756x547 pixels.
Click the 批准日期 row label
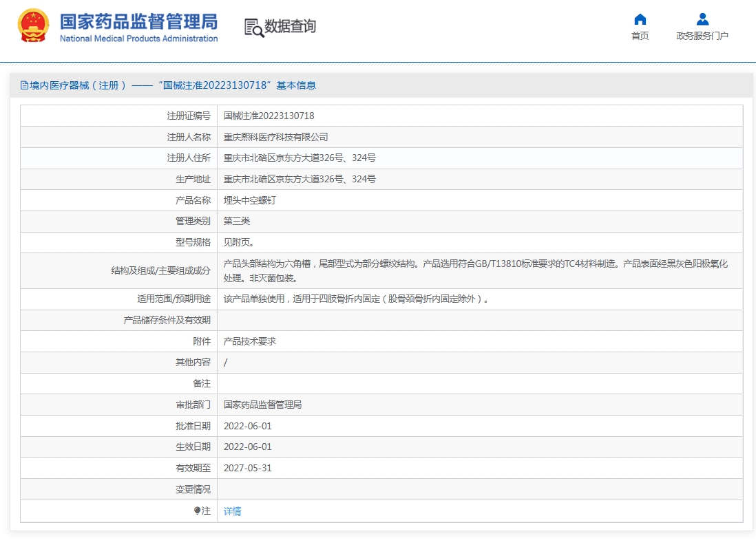point(193,426)
